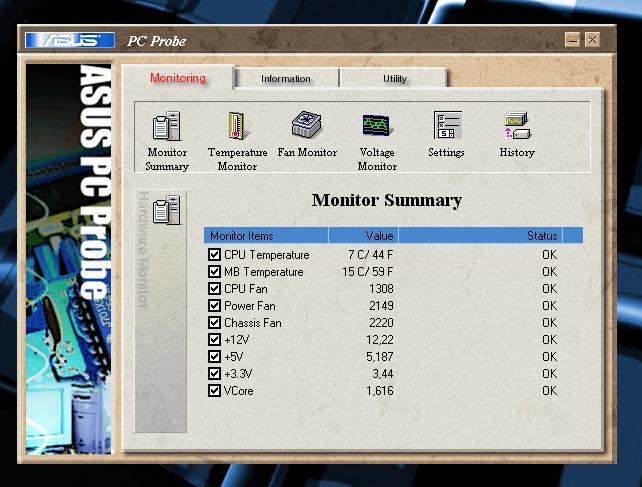Click the CPU Temperature value 7 C/ 44 F
Image resolution: width=642 pixels, height=487 pixels.
371,255
